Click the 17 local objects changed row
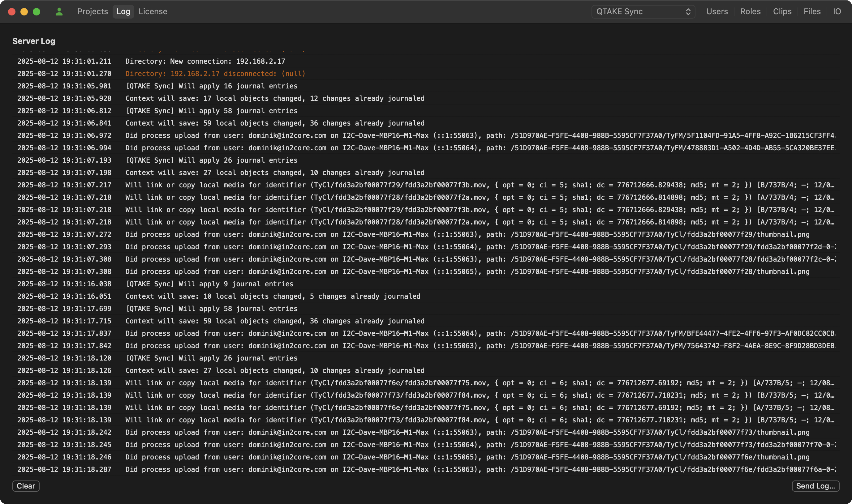The image size is (852, 504). (x=274, y=99)
